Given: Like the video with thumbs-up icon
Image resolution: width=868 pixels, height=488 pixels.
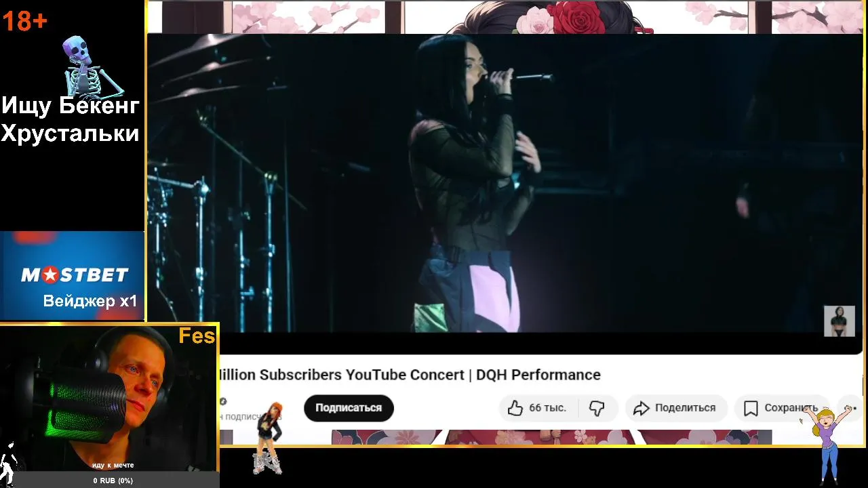Looking at the screenshot, I should 515,408.
